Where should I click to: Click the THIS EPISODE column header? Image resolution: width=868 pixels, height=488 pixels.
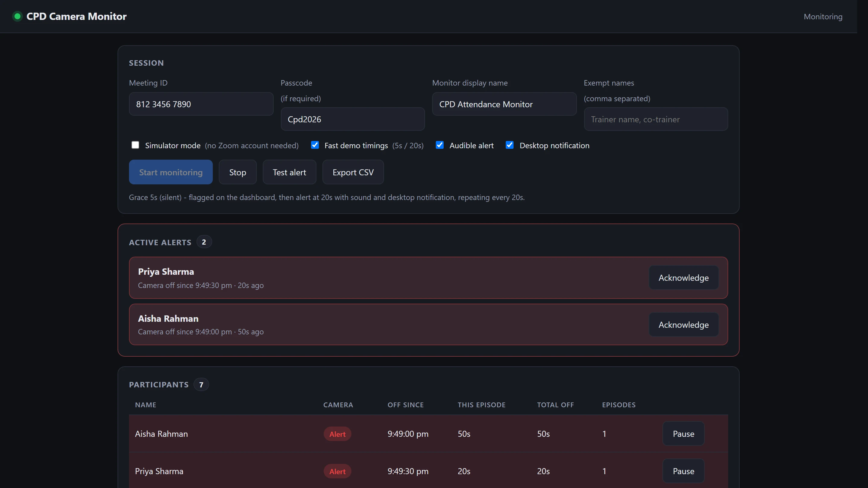point(482,405)
